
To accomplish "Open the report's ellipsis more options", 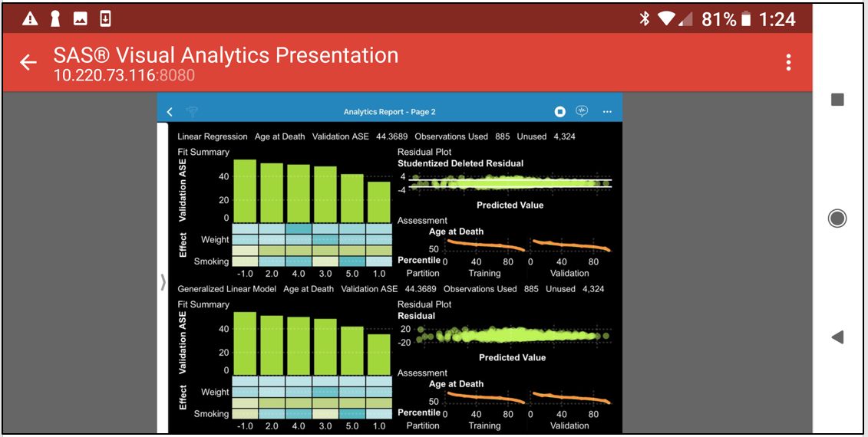I will 607,112.
